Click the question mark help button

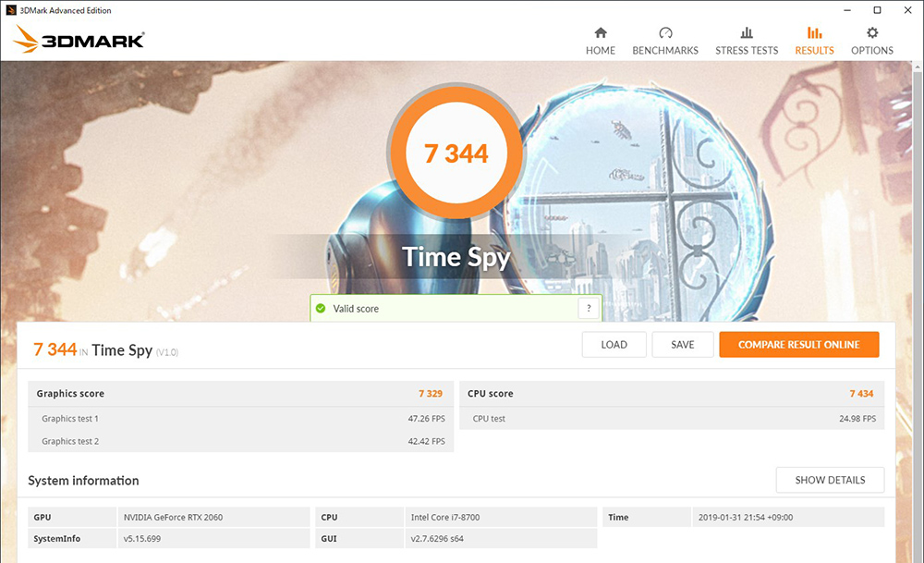tap(589, 309)
